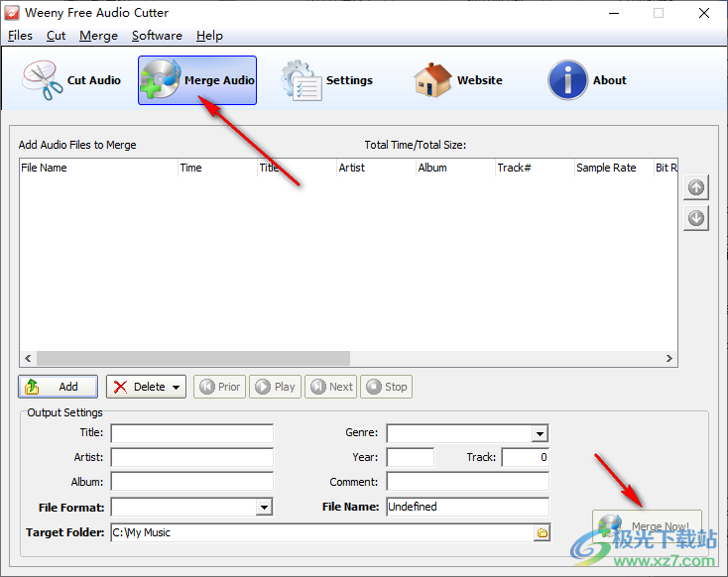Expand the File Format dropdown
The height and width of the screenshot is (577, 728).
(264, 507)
